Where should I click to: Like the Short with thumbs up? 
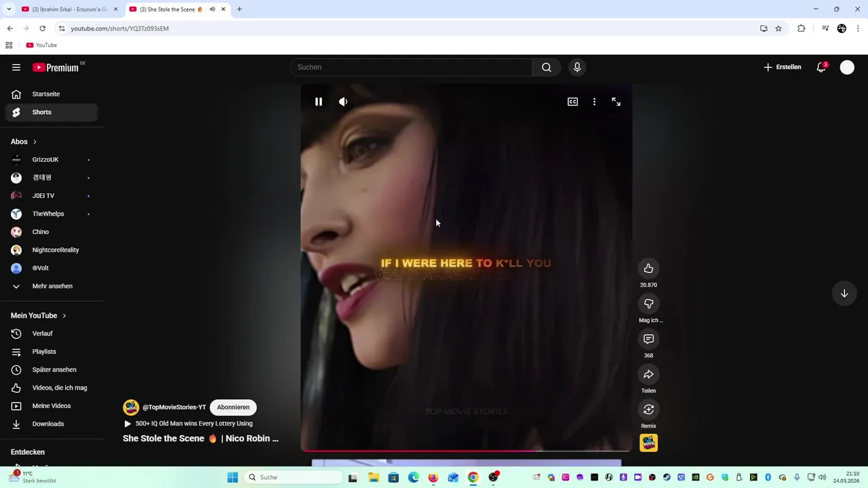coord(649,268)
